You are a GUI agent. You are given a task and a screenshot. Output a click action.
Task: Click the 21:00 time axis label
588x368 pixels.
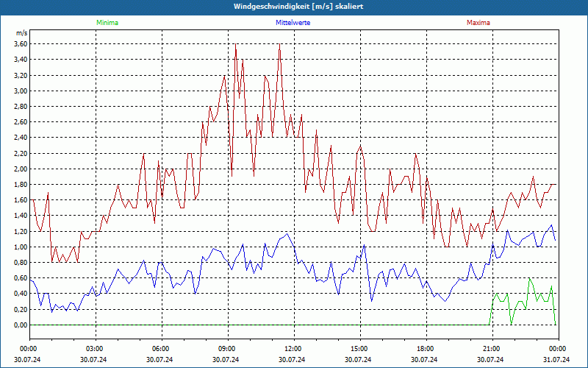[x=492, y=348]
